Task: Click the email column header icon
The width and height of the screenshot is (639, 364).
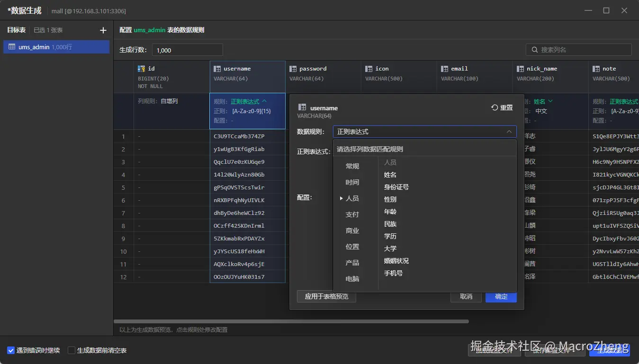Action: [445, 69]
